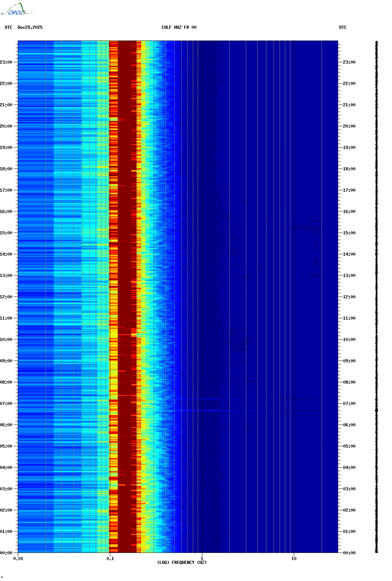Click the 10 Hz frequency tick label
Screen dimensions: 392x581
(294, 559)
